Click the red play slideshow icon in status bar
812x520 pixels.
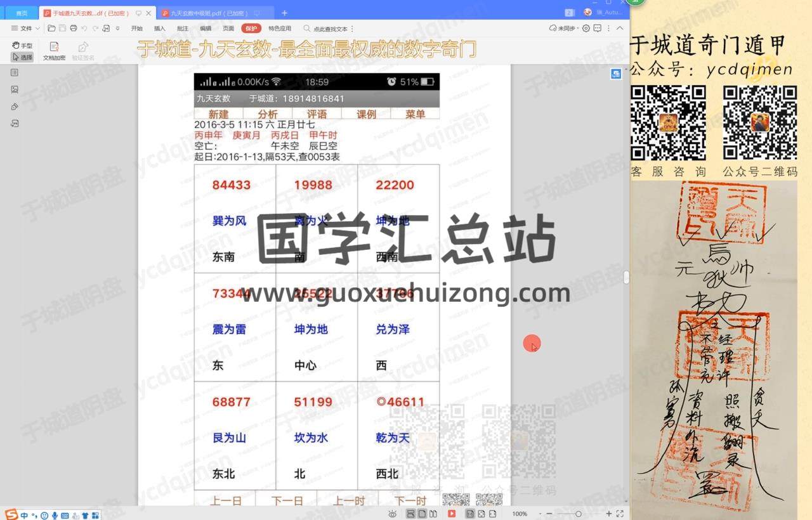(x=452, y=514)
